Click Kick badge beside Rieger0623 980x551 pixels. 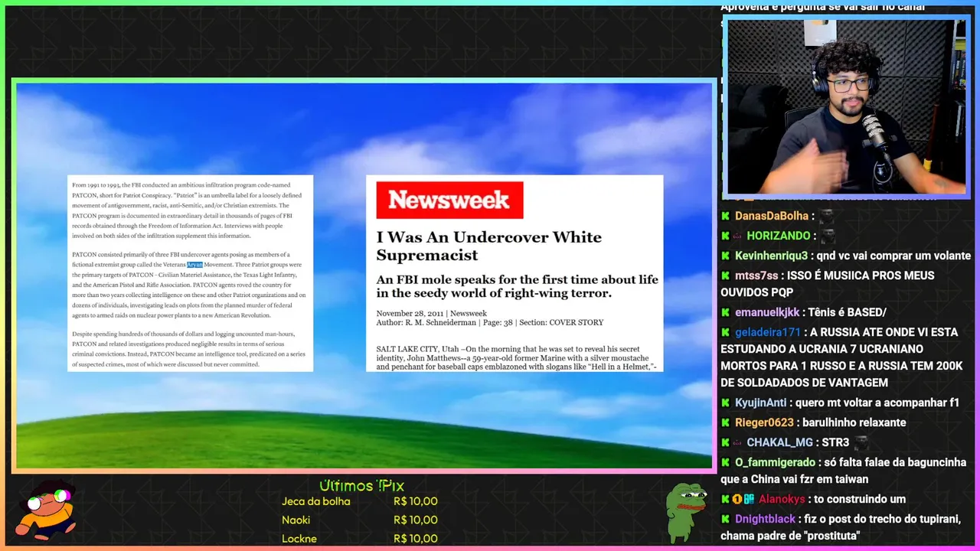726,422
